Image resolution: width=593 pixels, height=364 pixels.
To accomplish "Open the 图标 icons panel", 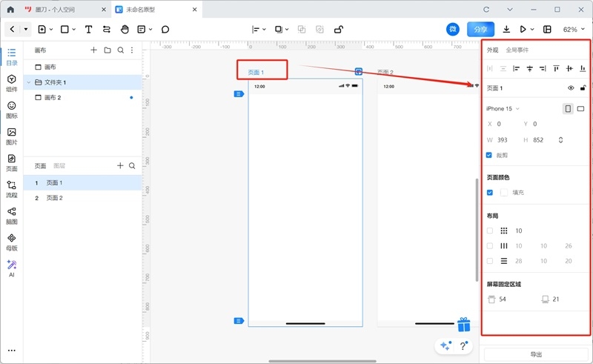I will [12, 110].
